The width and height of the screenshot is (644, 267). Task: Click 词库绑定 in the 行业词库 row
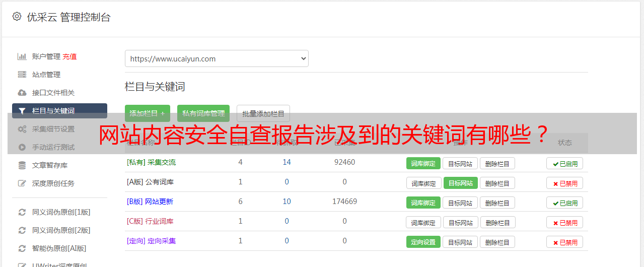coord(423,222)
